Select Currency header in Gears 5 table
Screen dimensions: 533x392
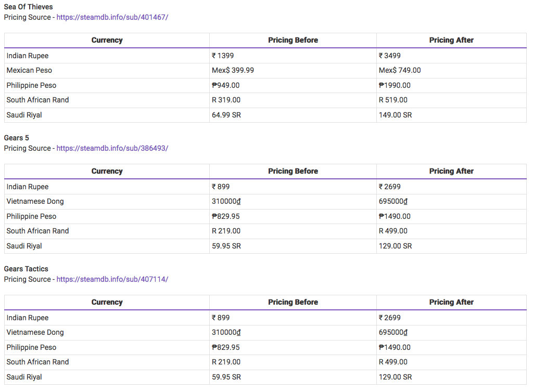(x=107, y=171)
